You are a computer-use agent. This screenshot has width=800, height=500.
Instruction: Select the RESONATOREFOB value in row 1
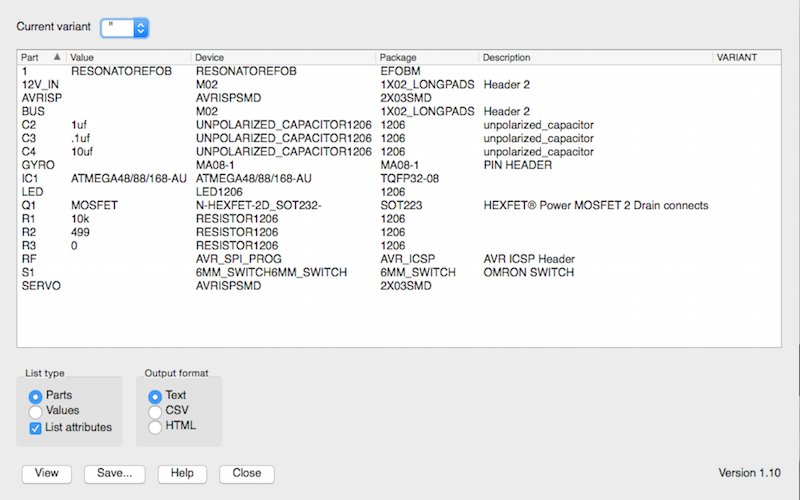tap(121, 71)
